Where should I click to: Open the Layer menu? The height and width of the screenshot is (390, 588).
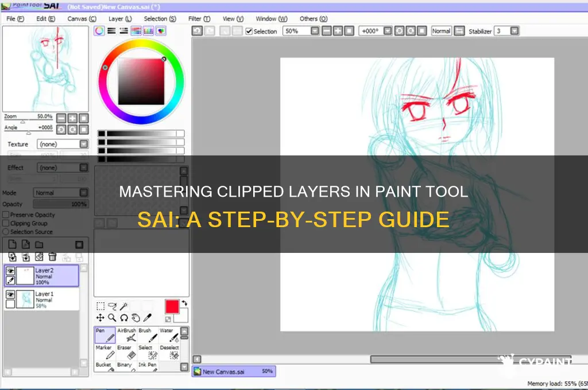click(120, 19)
